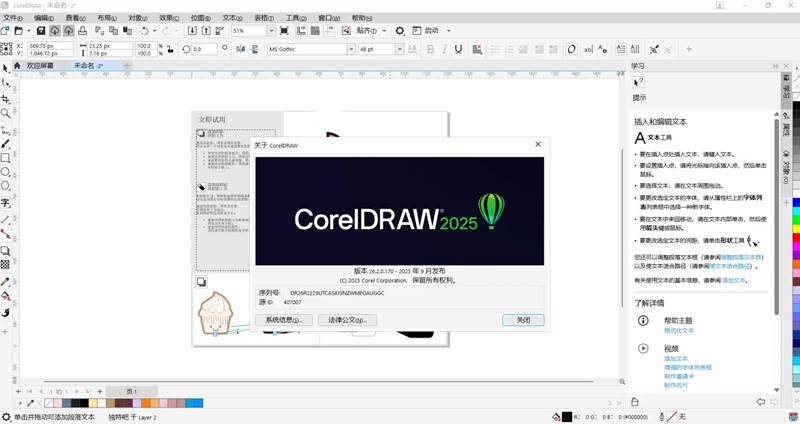The width and height of the screenshot is (800, 424).
Task: Expand palette flyout arrow left of eyedropper
Action: click(x=20, y=403)
